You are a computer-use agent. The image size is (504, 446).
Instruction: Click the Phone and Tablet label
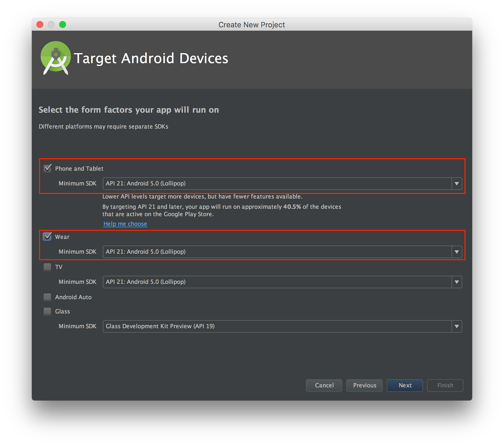click(x=79, y=169)
